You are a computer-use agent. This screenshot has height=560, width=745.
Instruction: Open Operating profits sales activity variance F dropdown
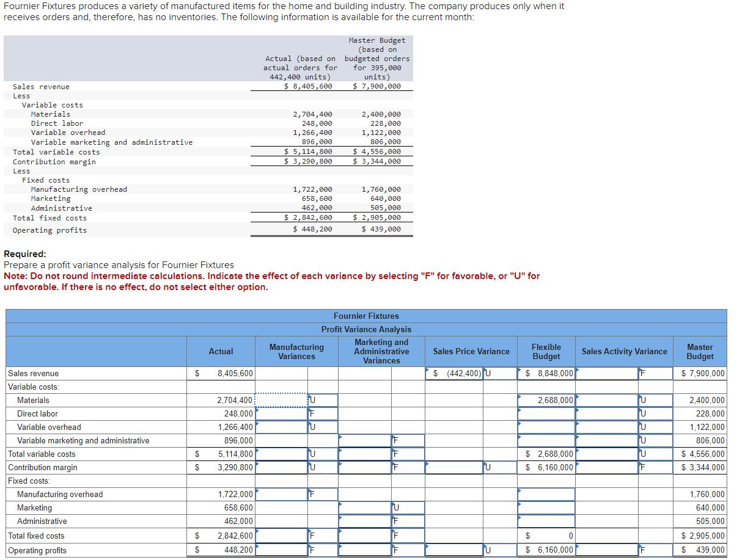pyautogui.click(x=656, y=550)
